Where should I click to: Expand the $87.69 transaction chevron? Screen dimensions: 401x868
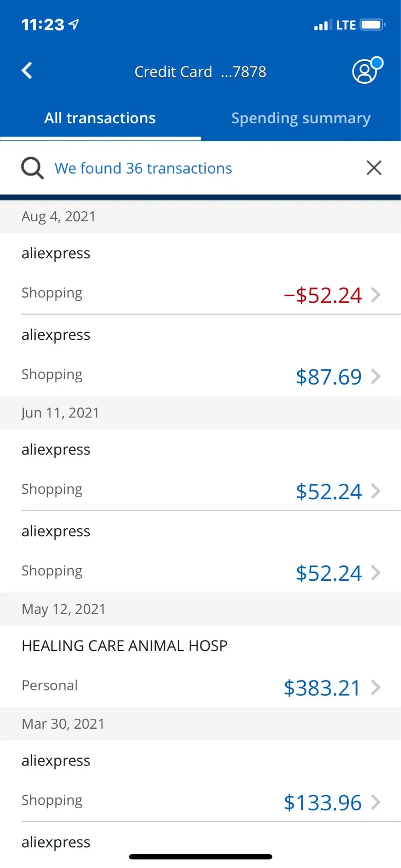coord(376,377)
